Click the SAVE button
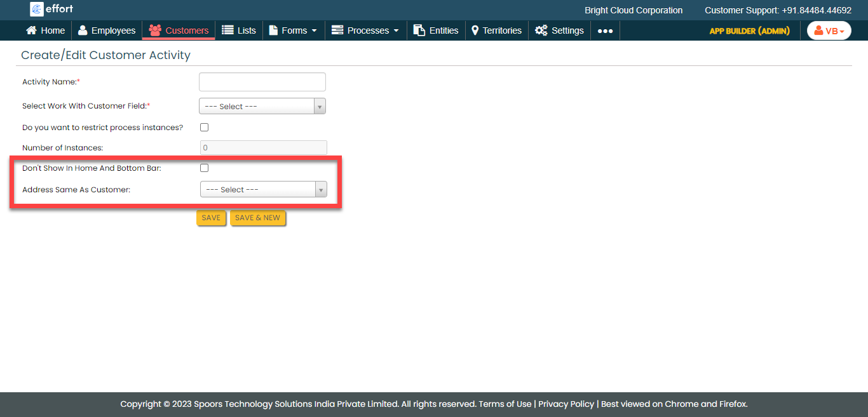Screen dimensions: 868x417 (211, 218)
